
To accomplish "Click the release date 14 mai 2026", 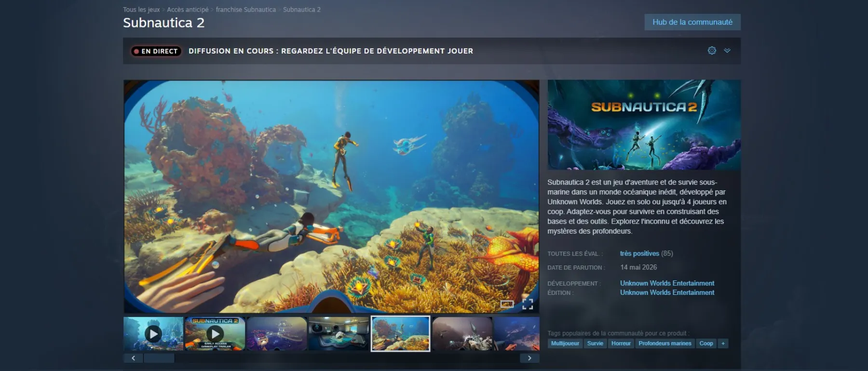I will (638, 267).
